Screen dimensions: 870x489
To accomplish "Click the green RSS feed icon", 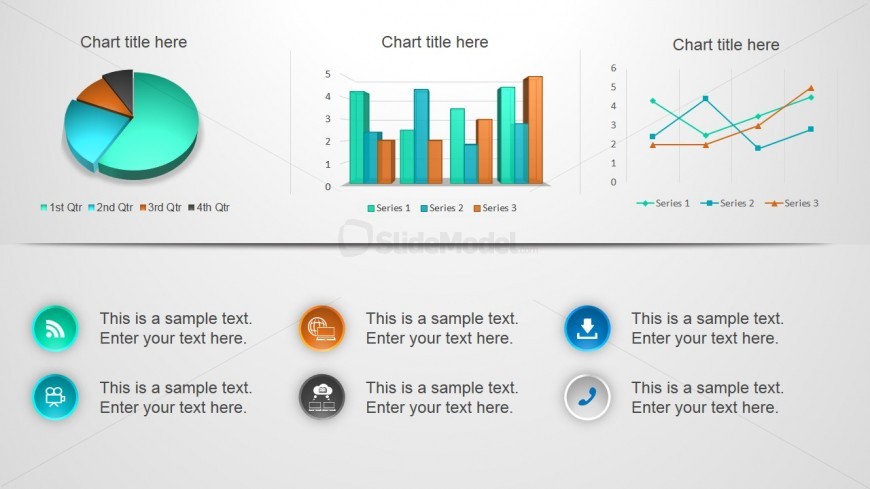I will (x=54, y=329).
